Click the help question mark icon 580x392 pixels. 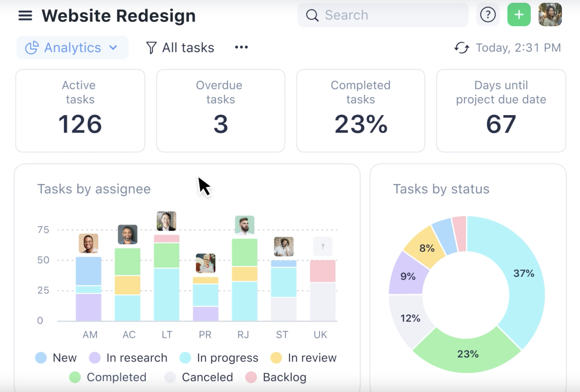point(488,15)
